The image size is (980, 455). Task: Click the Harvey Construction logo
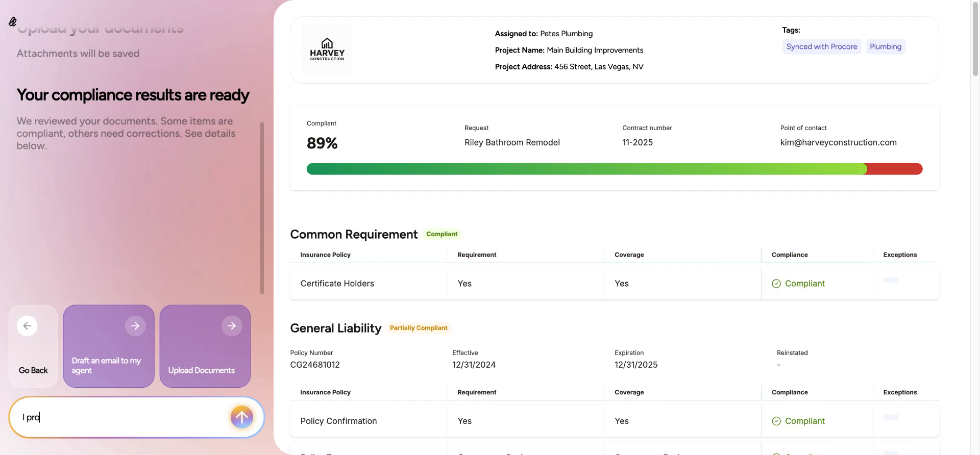[327, 49]
